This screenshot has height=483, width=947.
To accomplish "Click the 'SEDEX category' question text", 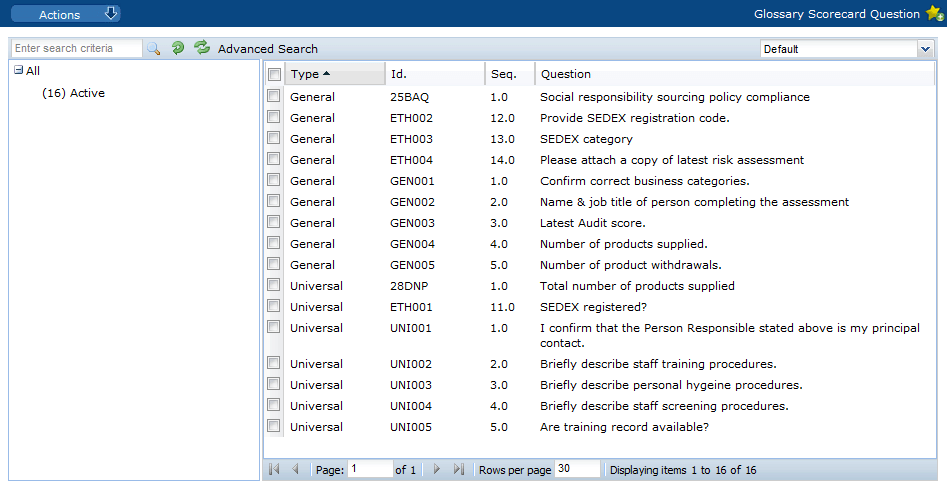I will click(586, 139).
